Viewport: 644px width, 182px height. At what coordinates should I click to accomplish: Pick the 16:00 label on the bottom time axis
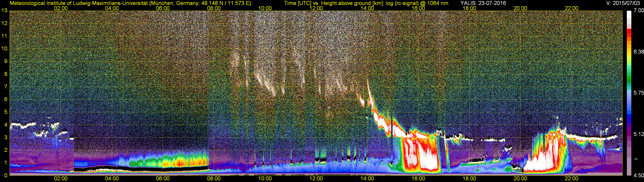click(x=418, y=179)
